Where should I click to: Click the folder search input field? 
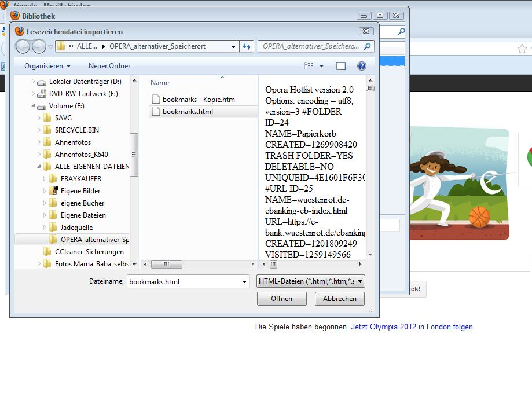310,46
